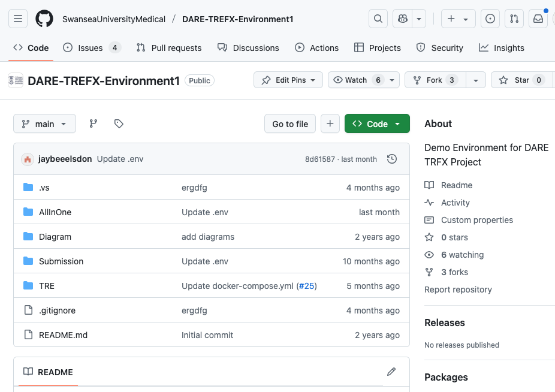The width and height of the screenshot is (555, 392).
Task: Open pull request #25 link
Action: [x=306, y=286]
